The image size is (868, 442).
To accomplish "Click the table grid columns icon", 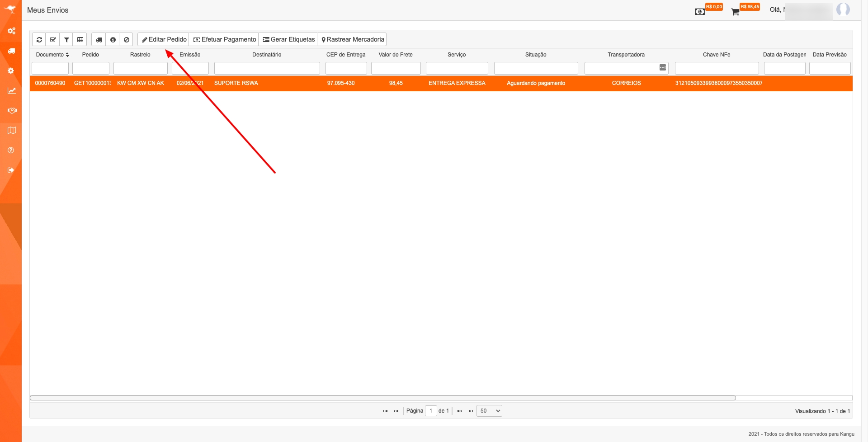I will click(80, 40).
